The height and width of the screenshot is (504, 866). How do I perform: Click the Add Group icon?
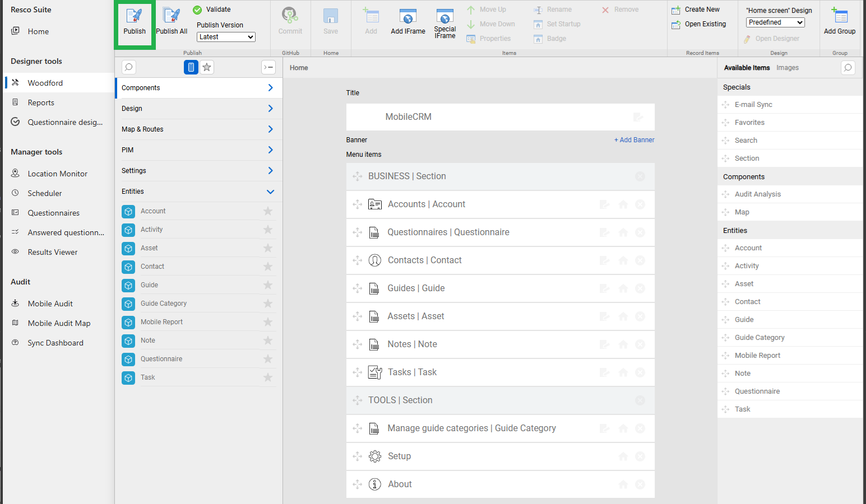[x=840, y=15]
